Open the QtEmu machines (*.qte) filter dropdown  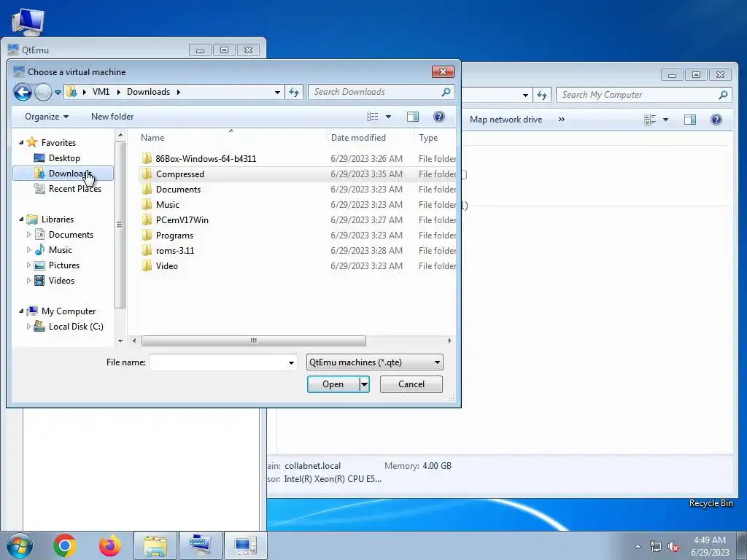[x=374, y=362]
